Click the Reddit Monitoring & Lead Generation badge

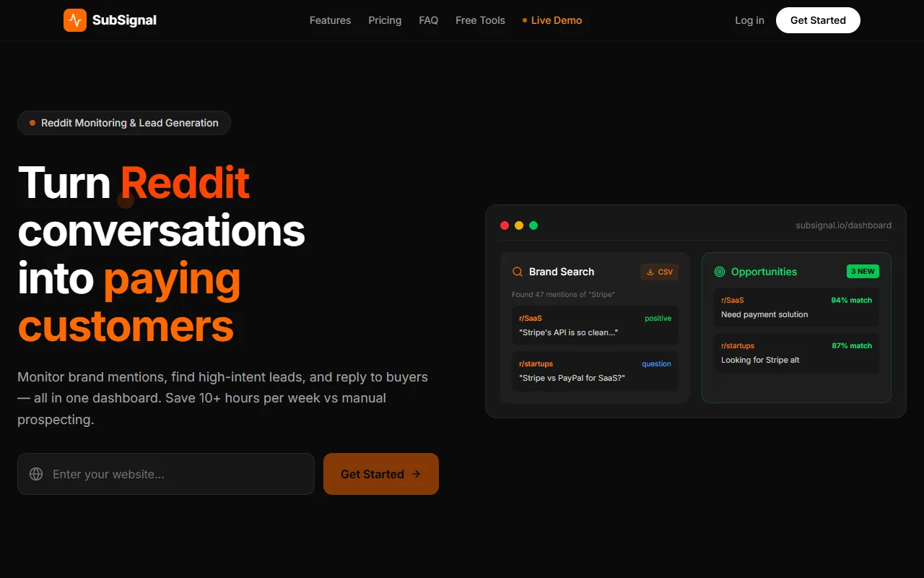pyautogui.click(x=124, y=123)
